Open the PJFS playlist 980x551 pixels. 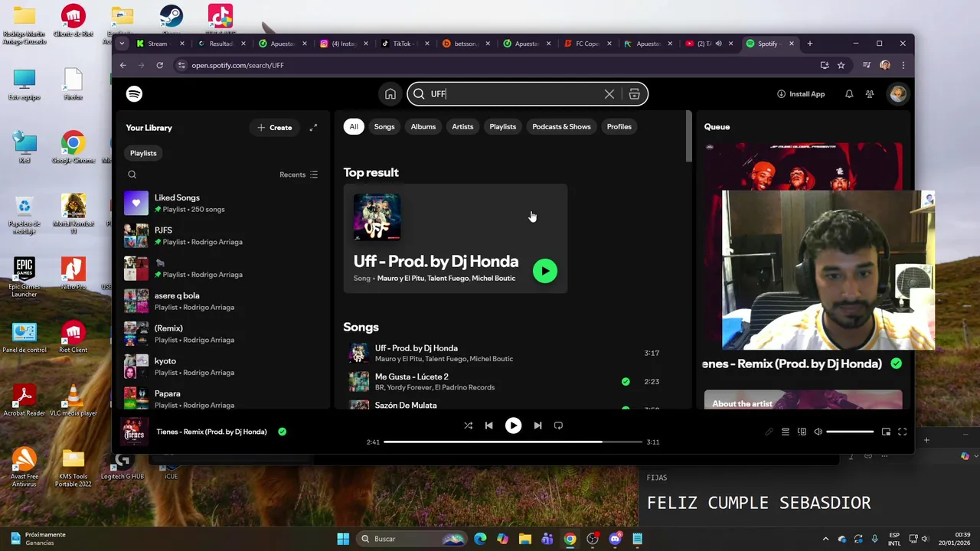click(222, 236)
